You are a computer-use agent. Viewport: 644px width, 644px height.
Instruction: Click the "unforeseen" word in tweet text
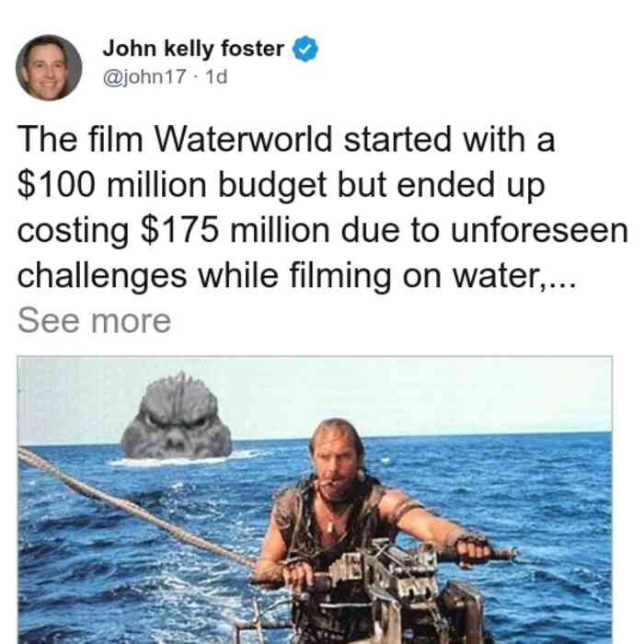pos(539,230)
